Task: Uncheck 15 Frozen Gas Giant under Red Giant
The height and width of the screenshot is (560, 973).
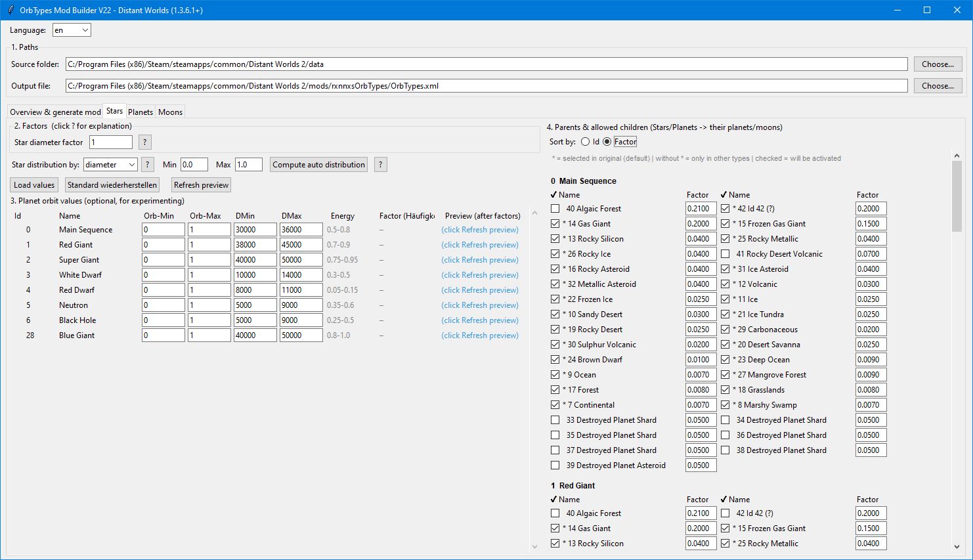Action: coord(725,528)
